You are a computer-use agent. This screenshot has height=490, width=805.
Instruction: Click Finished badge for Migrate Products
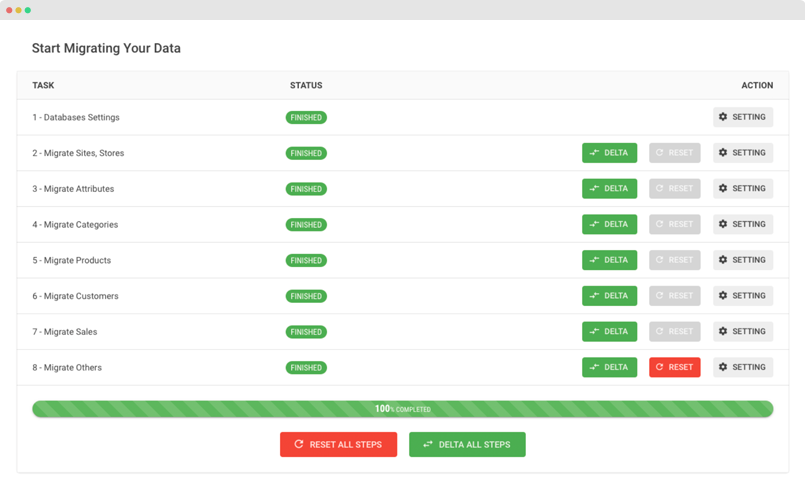pos(306,260)
